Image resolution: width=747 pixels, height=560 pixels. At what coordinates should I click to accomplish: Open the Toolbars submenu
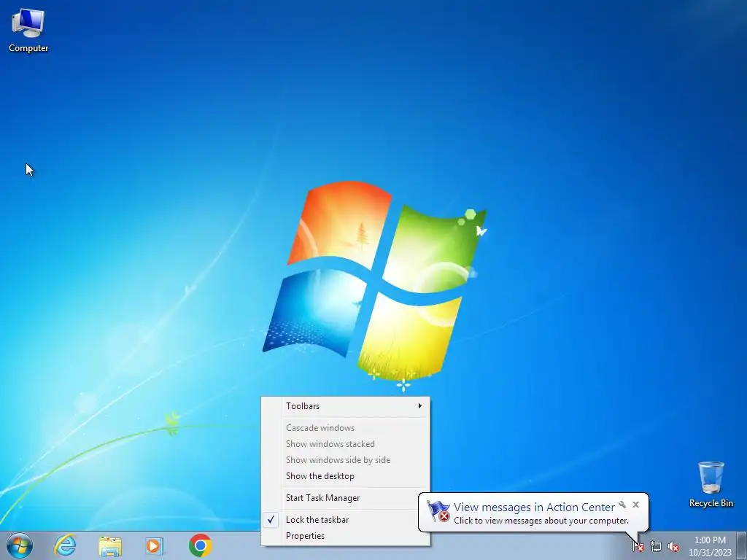(x=346, y=406)
